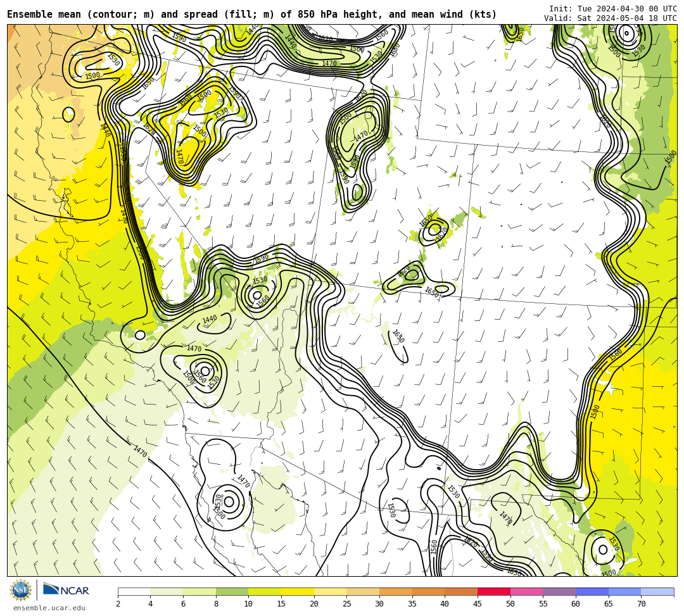Click the colorbar tick label 20

coord(314,604)
